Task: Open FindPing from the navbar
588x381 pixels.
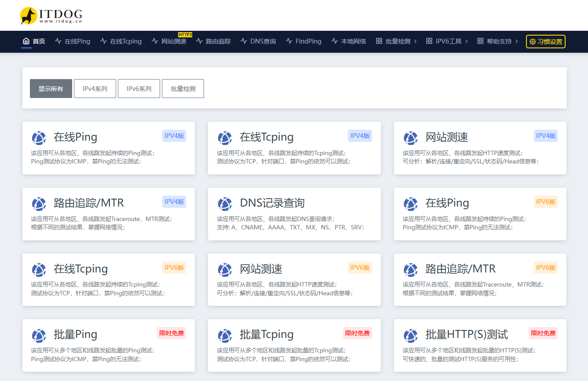Action: tap(303, 41)
